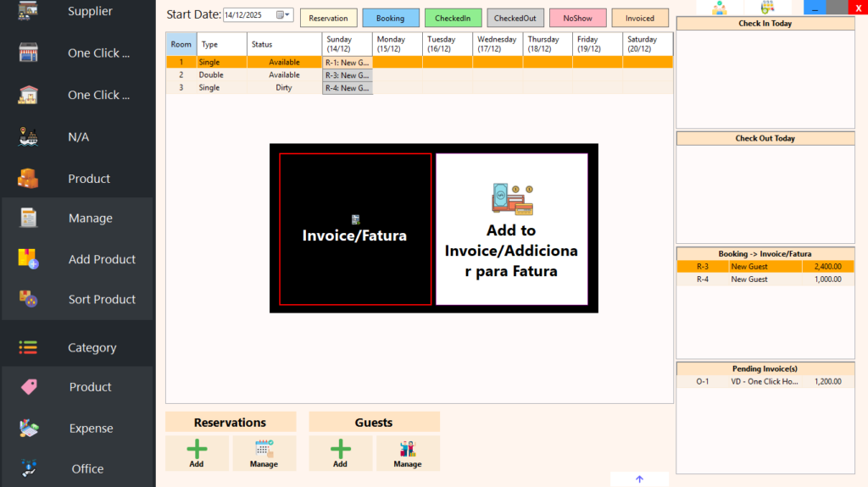Open reservation 'R-4: New G...' cell
Image resolution: width=868 pixels, height=487 pixels.
tap(347, 88)
